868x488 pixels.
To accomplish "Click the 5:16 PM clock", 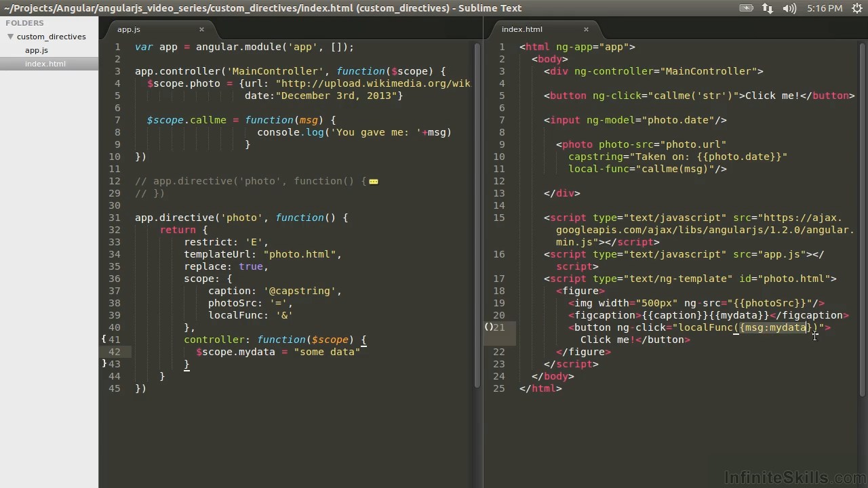I will [825, 8].
